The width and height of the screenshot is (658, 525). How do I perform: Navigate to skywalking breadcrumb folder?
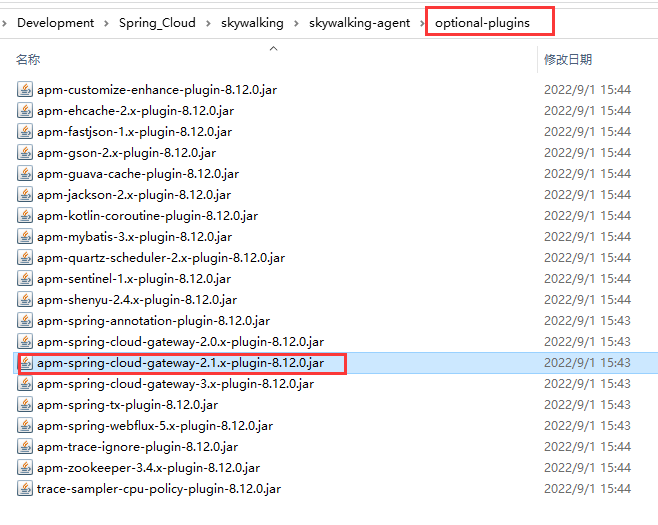252,23
